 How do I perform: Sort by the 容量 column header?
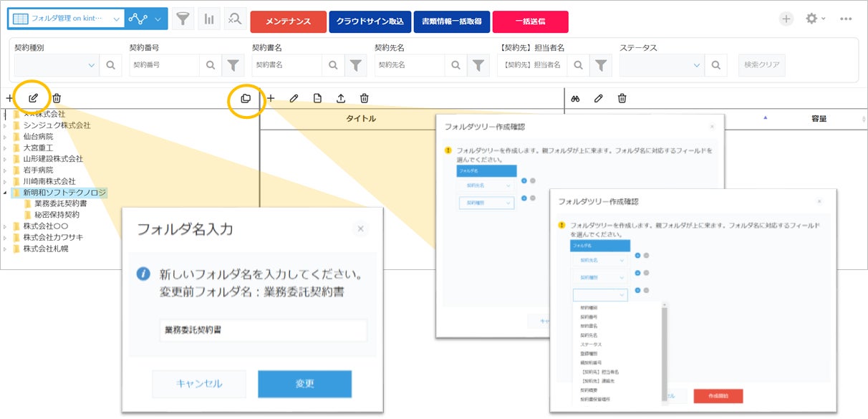click(x=819, y=119)
